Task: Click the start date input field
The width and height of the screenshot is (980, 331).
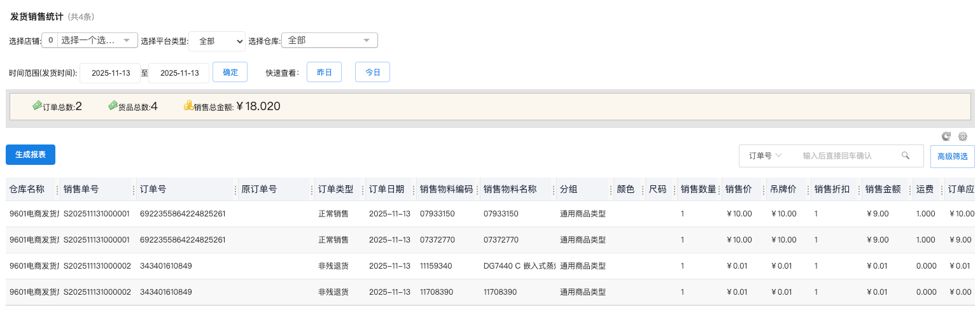Action: (110, 73)
